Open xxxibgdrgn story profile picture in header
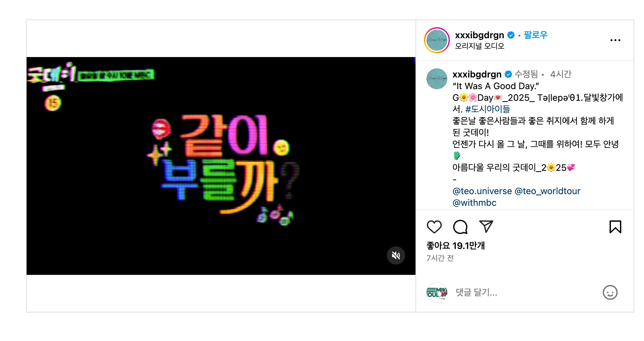The width and height of the screenshot is (644, 341). click(437, 40)
